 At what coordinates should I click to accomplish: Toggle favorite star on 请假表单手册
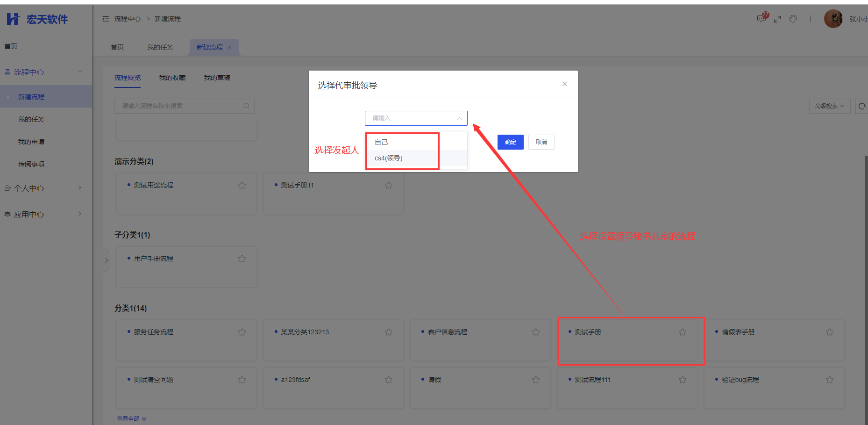tap(830, 332)
